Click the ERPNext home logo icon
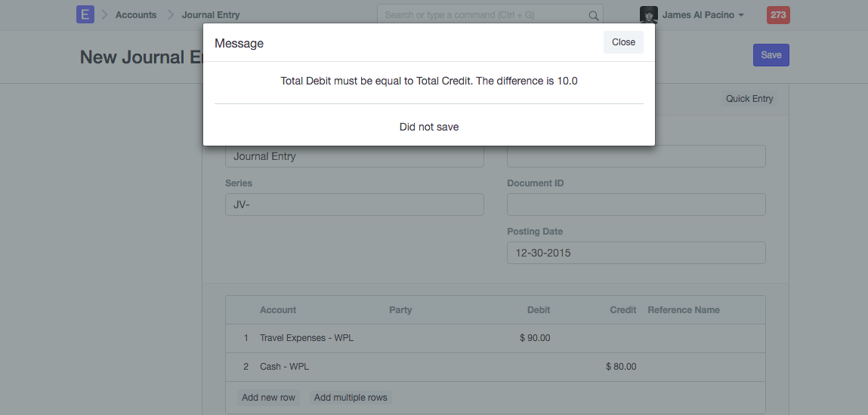Image resolution: width=868 pixels, height=415 pixels. point(85,14)
